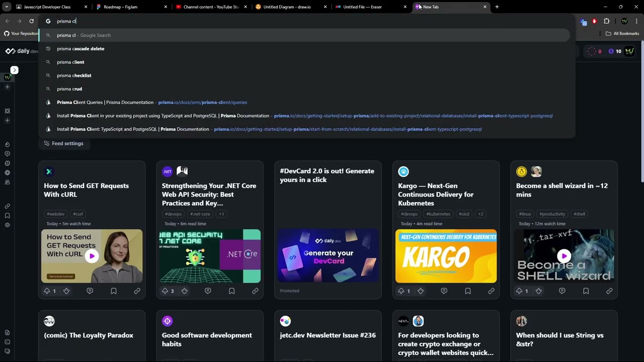Open the Generate your DevCard promo image
Image resolution: width=644 pixels, height=362 pixels.
click(328, 256)
